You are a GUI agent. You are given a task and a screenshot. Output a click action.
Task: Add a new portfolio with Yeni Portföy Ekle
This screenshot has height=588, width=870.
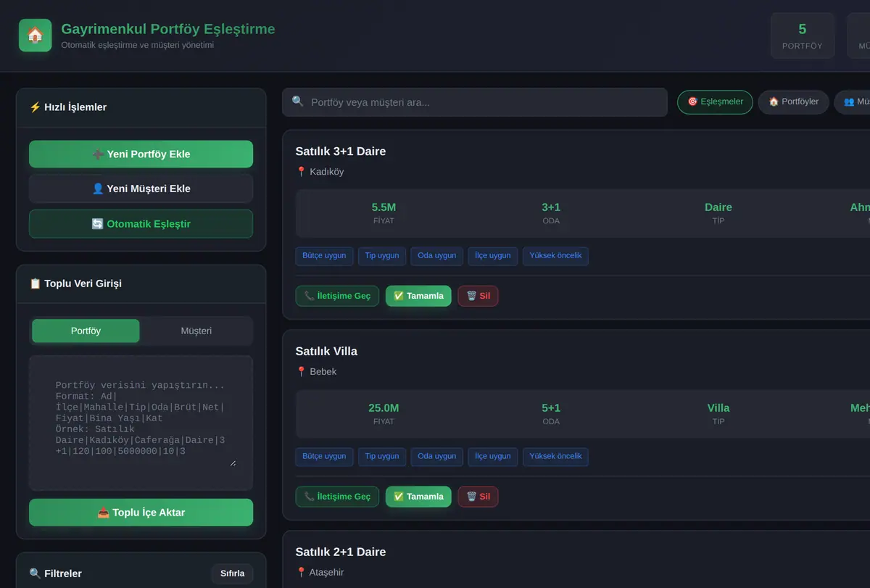click(141, 154)
